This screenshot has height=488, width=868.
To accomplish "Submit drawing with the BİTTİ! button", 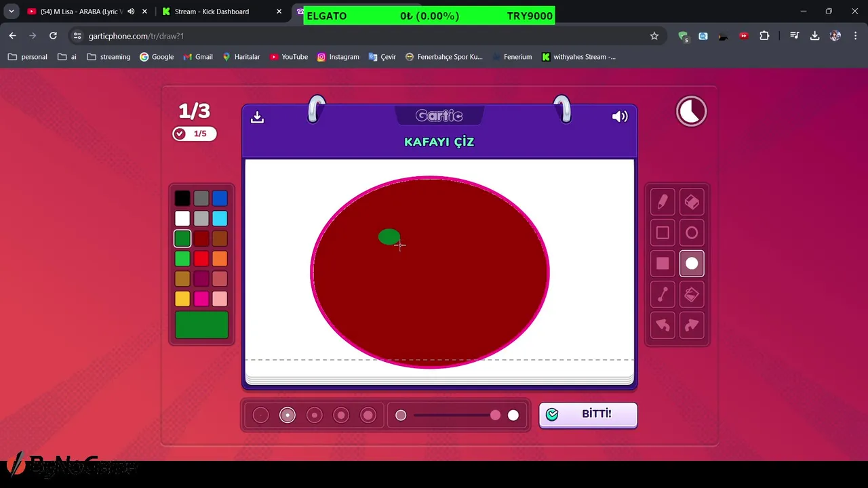I will click(x=588, y=414).
